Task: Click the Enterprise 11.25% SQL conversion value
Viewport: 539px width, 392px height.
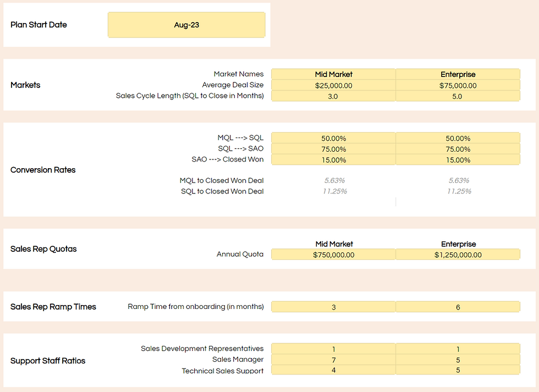Action: pyautogui.click(x=458, y=191)
